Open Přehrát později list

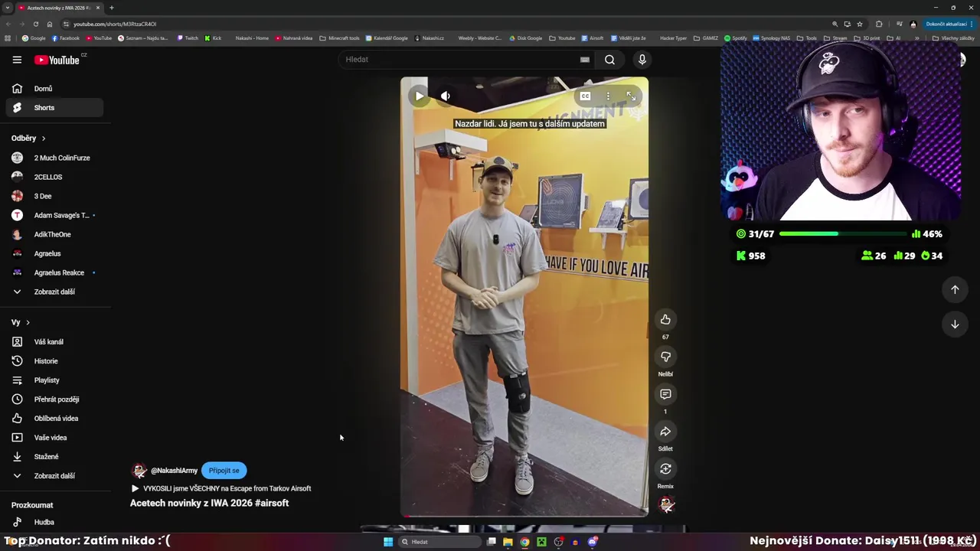(54, 399)
